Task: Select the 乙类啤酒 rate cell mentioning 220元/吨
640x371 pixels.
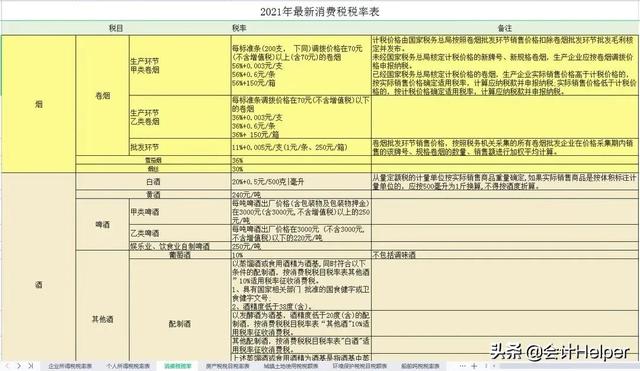Action: click(301, 233)
